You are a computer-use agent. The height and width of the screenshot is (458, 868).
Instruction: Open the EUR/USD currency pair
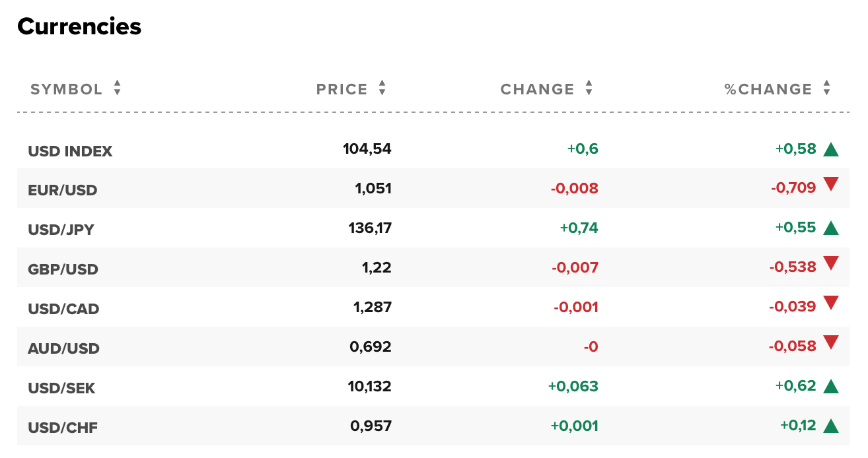[x=62, y=190]
